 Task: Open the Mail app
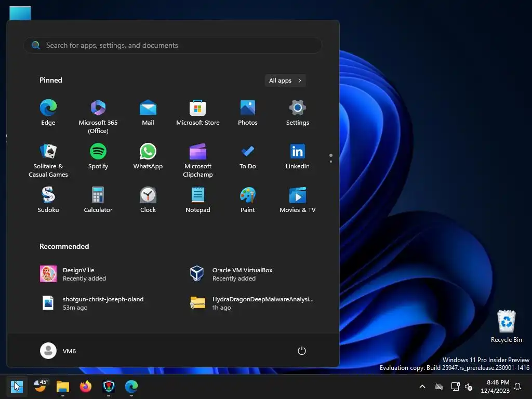click(x=148, y=113)
